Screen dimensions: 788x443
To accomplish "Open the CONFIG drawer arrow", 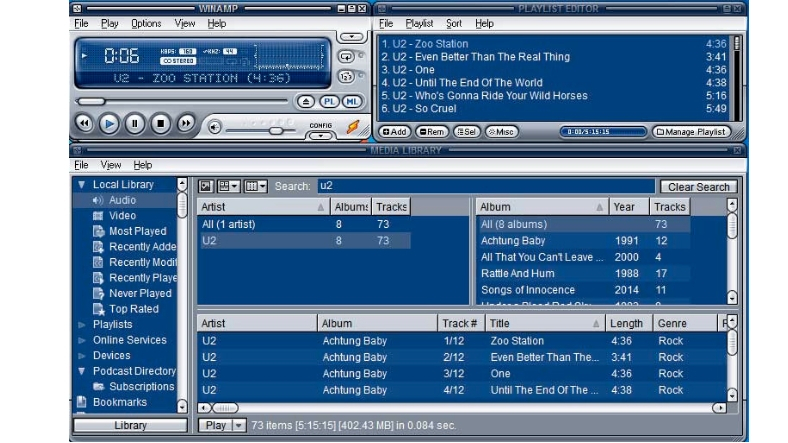I will tap(320, 136).
